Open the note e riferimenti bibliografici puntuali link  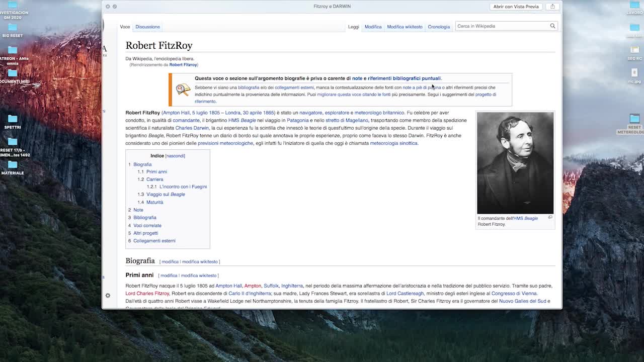(396, 78)
